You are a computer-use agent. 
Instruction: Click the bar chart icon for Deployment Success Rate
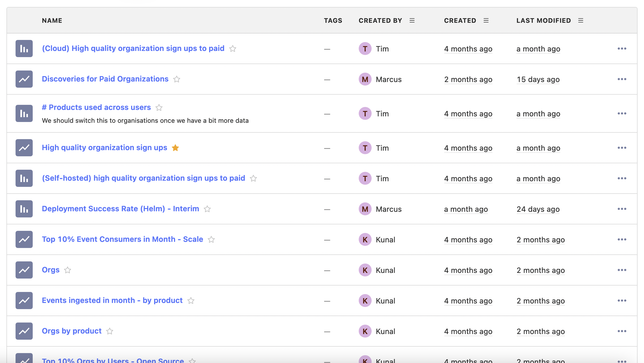pyautogui.click(x=24, y=208)
